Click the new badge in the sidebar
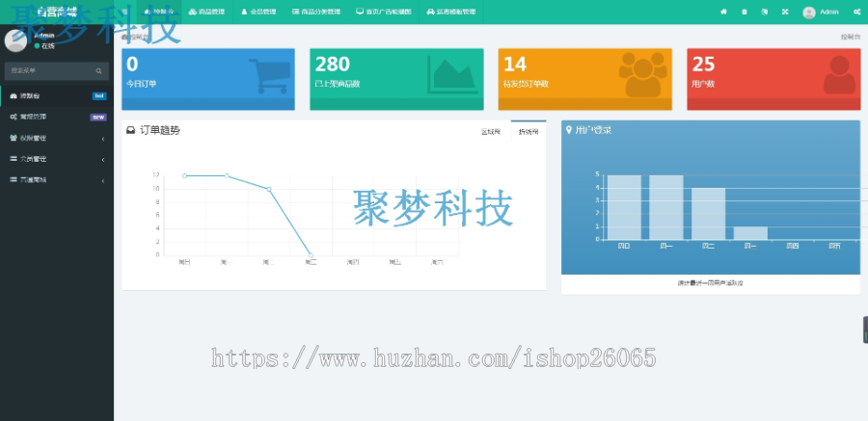868x421 pixels. click(x=98, y=117)
